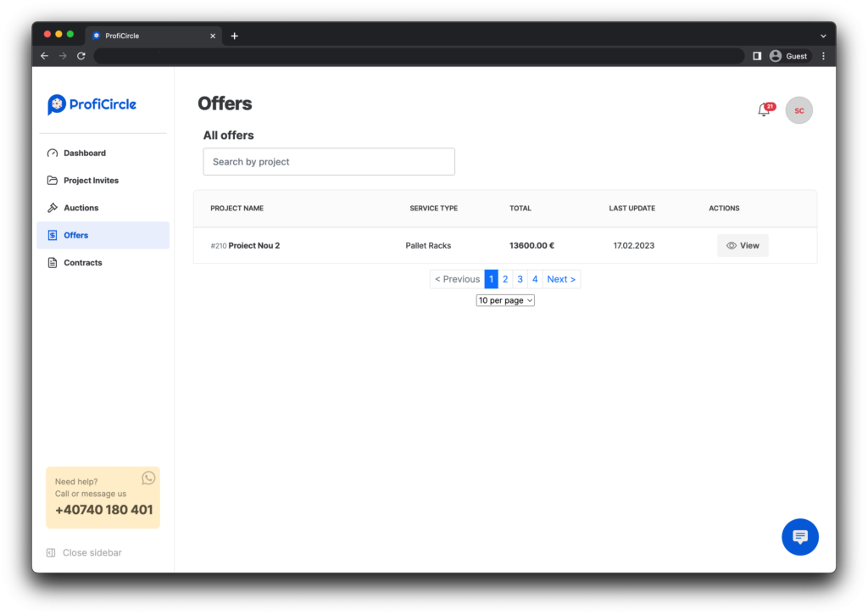Click the PROJECT NAME column header
This screenshot has height=615, width=868.
pos(237,209)
